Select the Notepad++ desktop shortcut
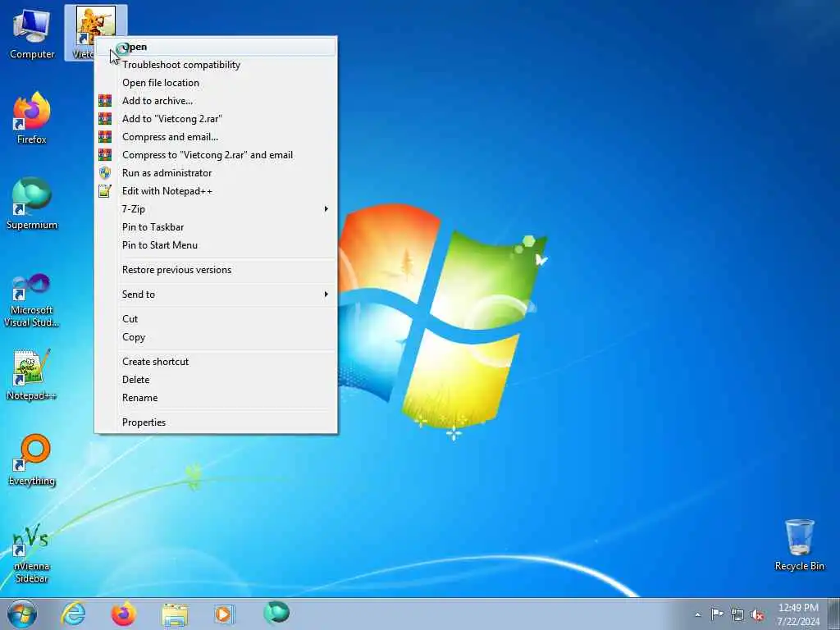840x630 pixels. [31, 375]
